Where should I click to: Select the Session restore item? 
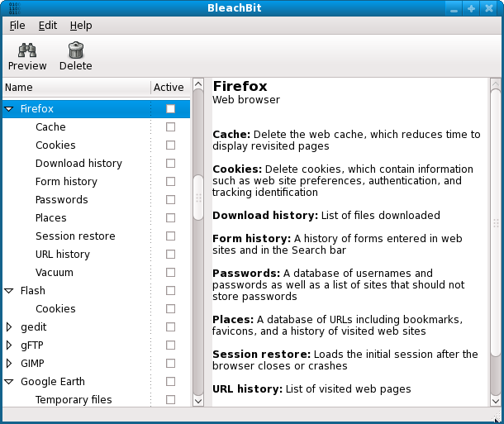75,236
